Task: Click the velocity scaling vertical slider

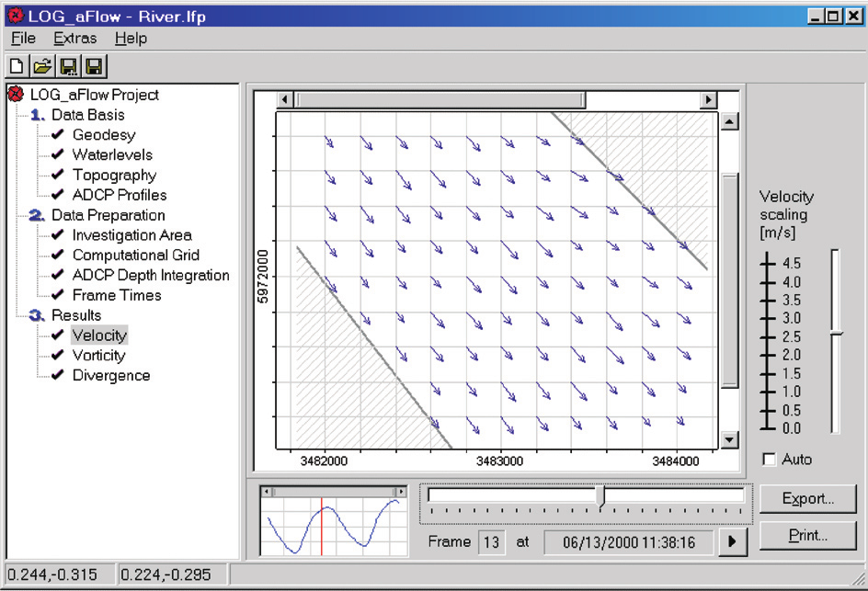Action: click(835, 334)
